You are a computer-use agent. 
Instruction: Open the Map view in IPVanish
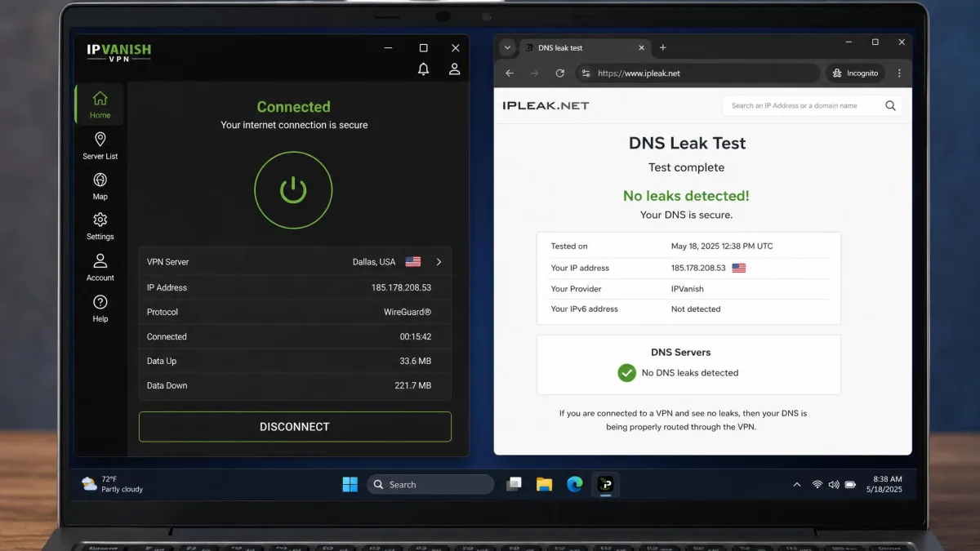click(x=100, y=186)
